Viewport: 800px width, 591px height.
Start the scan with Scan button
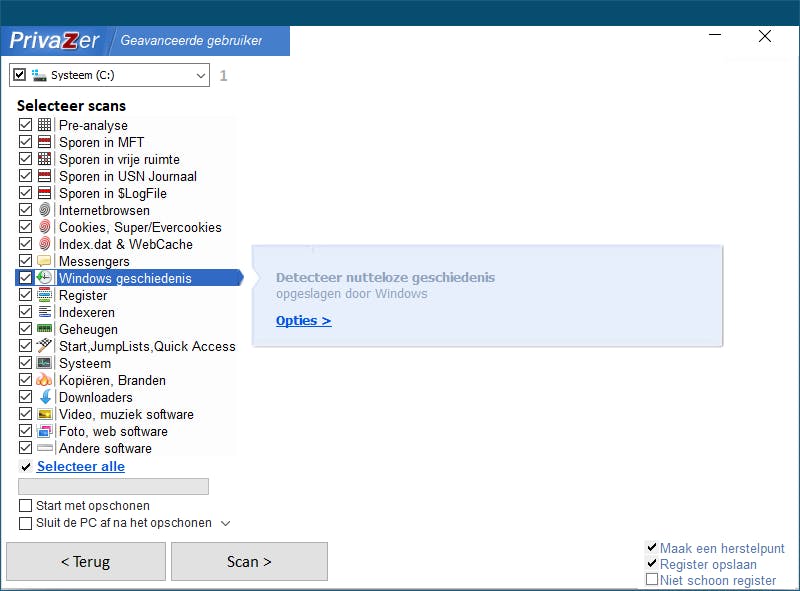click(249, 561)
